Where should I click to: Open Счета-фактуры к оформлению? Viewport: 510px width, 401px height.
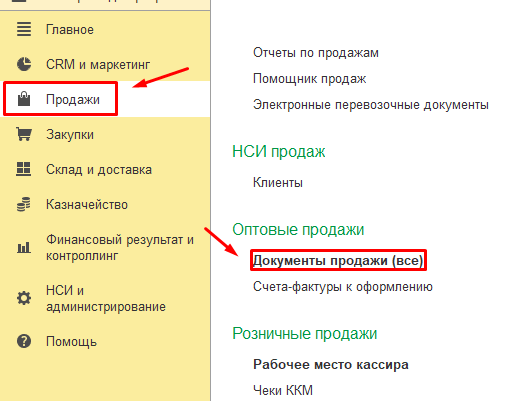[x=343, y=286]
